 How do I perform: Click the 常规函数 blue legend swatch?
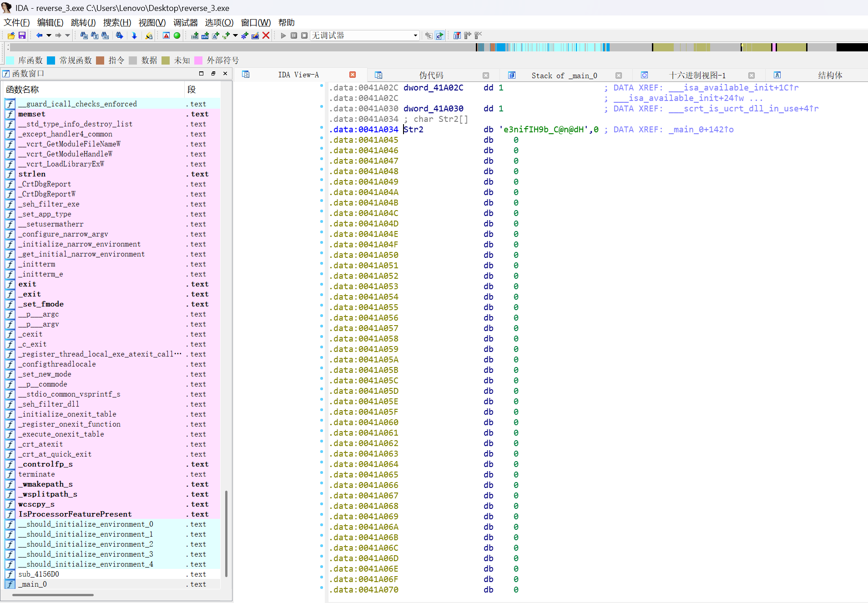click(51, 60)
